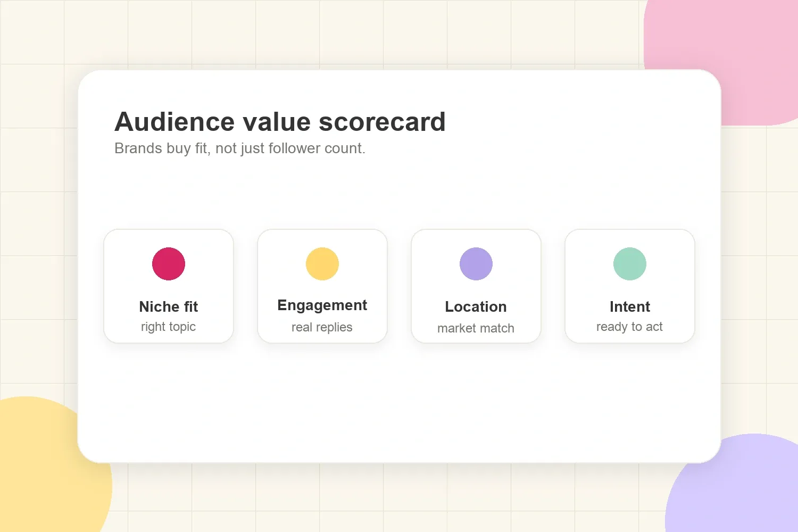Click the "right topic" caption

(x=169, y=327)
